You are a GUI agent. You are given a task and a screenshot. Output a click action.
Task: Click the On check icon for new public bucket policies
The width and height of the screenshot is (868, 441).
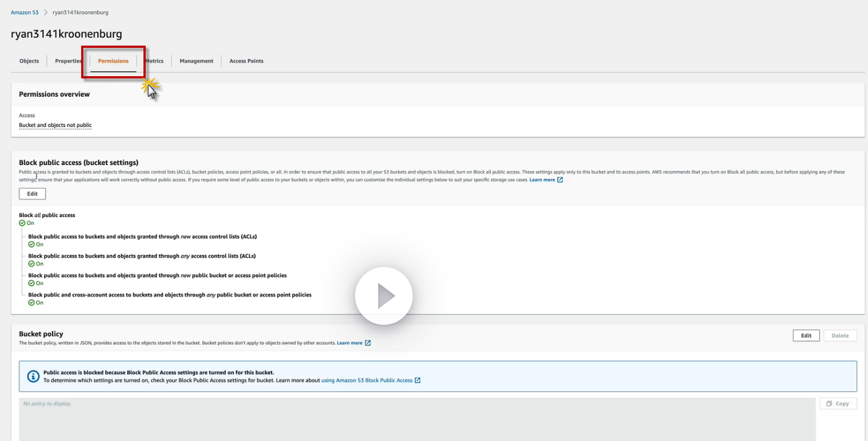tap(32, 283)
